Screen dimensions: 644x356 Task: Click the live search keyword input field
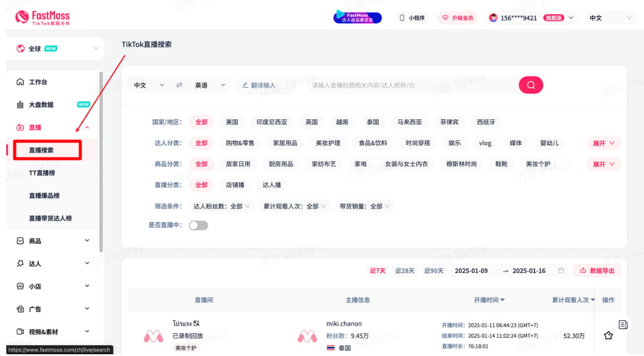point(410,85)
